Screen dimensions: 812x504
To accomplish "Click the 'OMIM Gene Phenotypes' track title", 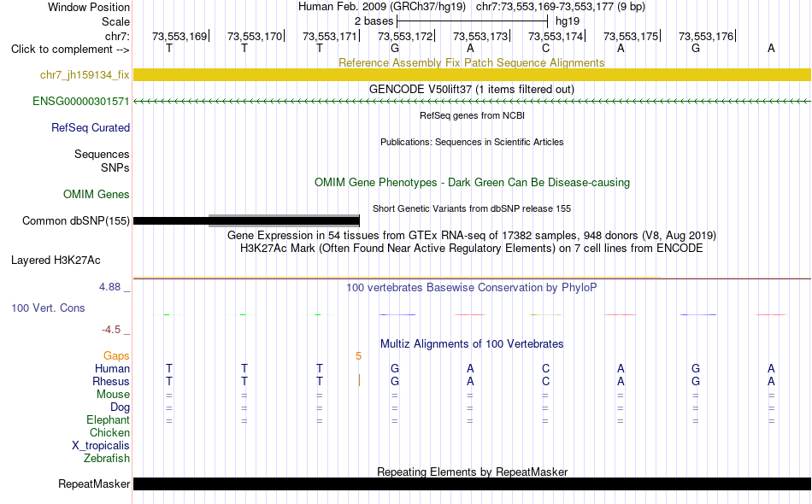I will [472, 183].
